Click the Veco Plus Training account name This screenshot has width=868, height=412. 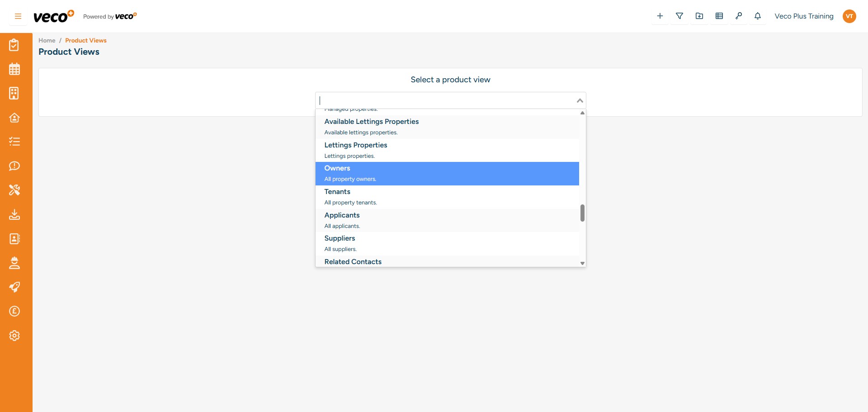804,16
